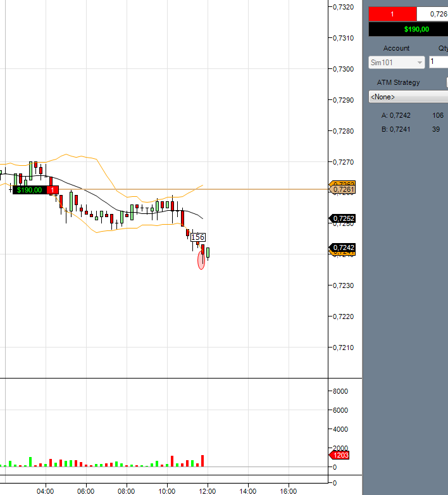Click the 156 label box on chart
The image size is (448, 495).
[198, 237]
